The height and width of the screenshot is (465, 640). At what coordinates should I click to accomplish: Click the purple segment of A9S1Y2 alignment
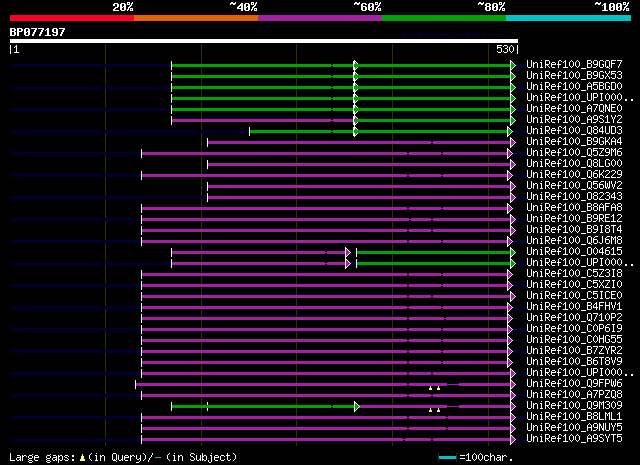(x=262, y=120)
